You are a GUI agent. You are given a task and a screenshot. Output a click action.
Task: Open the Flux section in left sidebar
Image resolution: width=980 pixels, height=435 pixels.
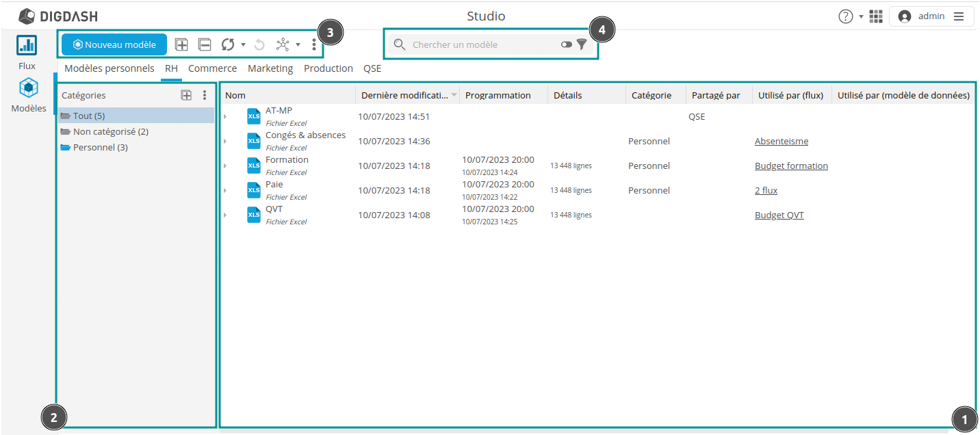point(27,53)
